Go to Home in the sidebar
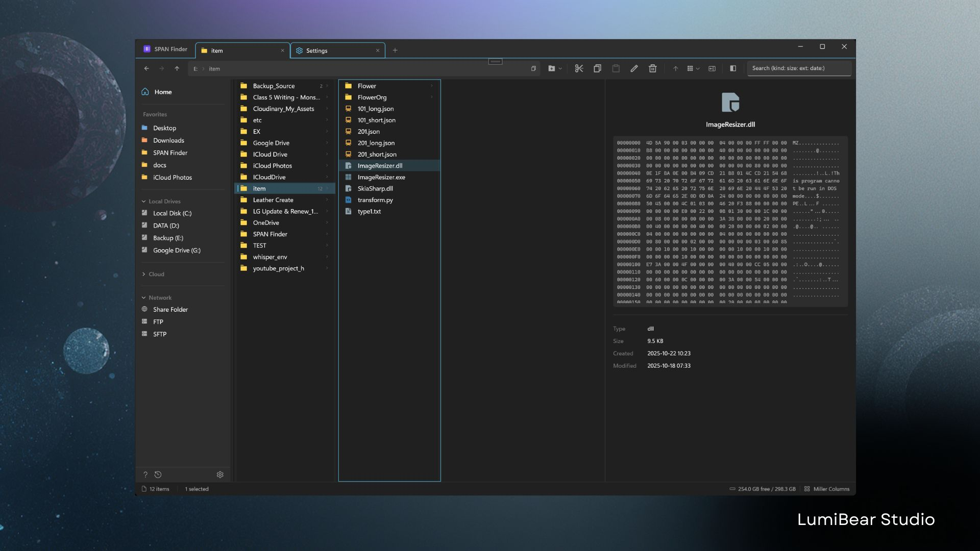980x551 pixels. click(163, 92)
